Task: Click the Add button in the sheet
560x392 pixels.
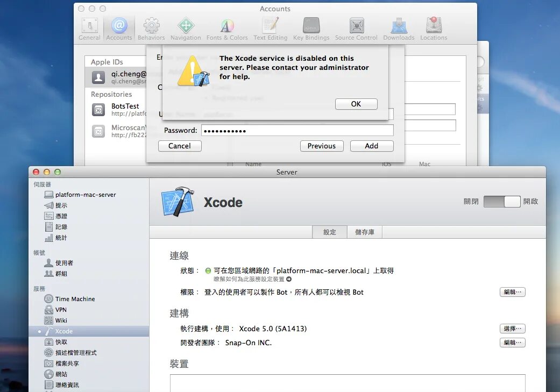Action: pos(371,146)
